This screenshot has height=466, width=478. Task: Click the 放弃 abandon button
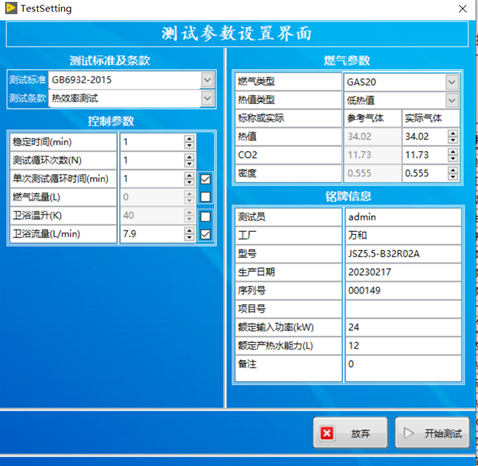[x=350, y=433]
